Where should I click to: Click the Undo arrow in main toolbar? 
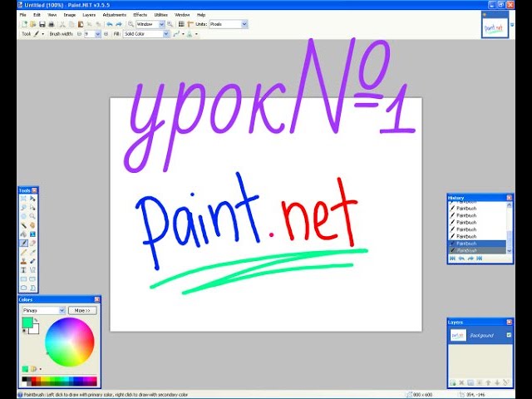click(109, 24)
